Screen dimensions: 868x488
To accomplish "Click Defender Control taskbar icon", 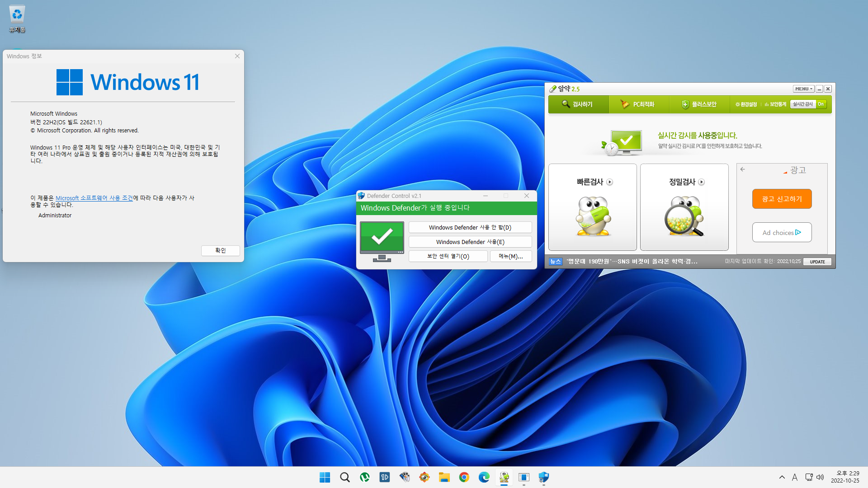I will 543,477.
